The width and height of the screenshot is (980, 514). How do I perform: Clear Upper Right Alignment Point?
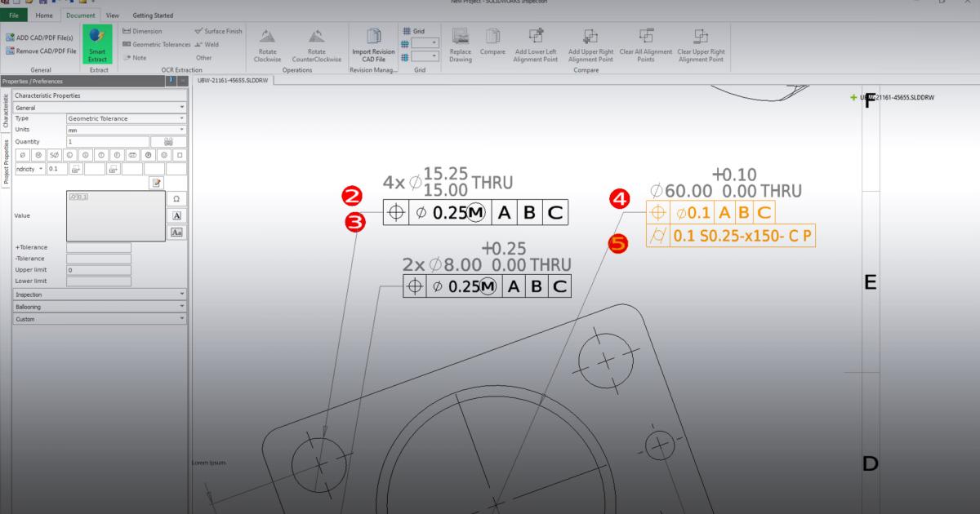point(701,45)
